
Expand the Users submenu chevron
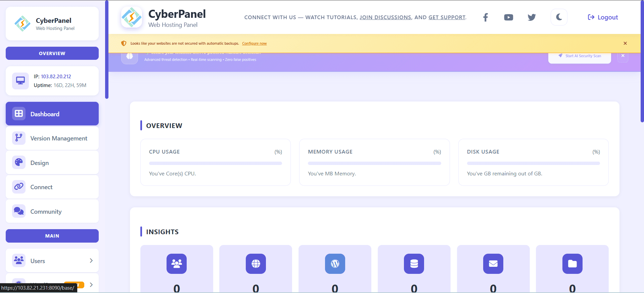[91, 261]
